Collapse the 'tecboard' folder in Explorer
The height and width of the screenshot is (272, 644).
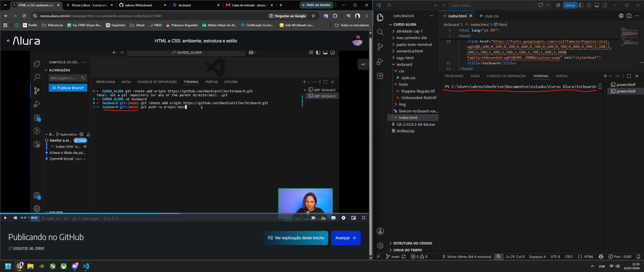[413, 65]
